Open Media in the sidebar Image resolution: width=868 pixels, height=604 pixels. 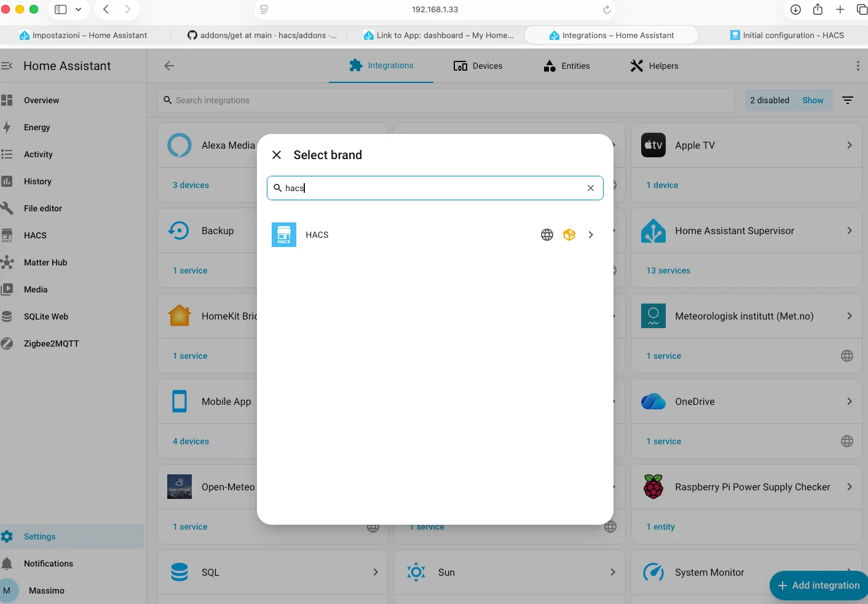(73, 289)
